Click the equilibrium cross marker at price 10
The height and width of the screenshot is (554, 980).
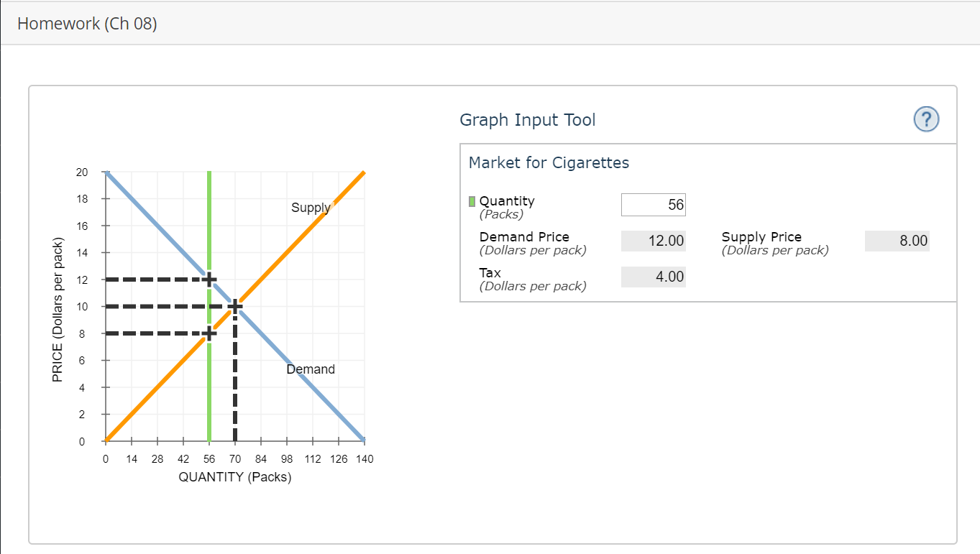pos(235,307)
